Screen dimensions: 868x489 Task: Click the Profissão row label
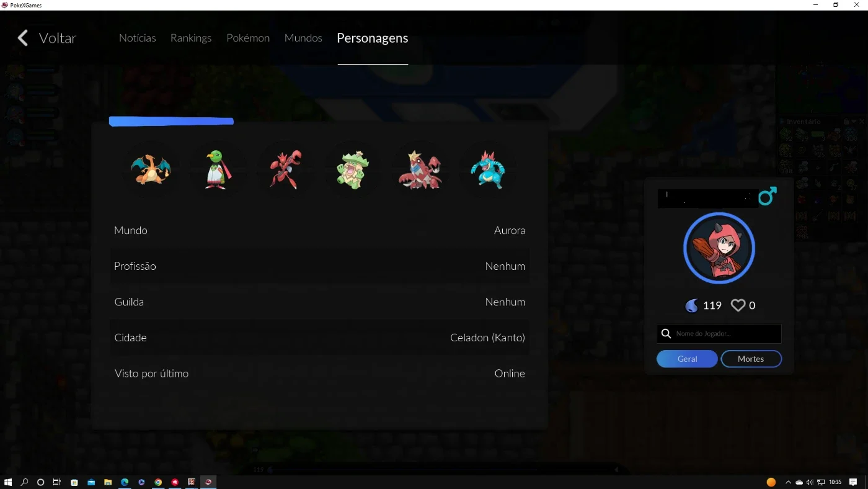click(x=135, y=266)
